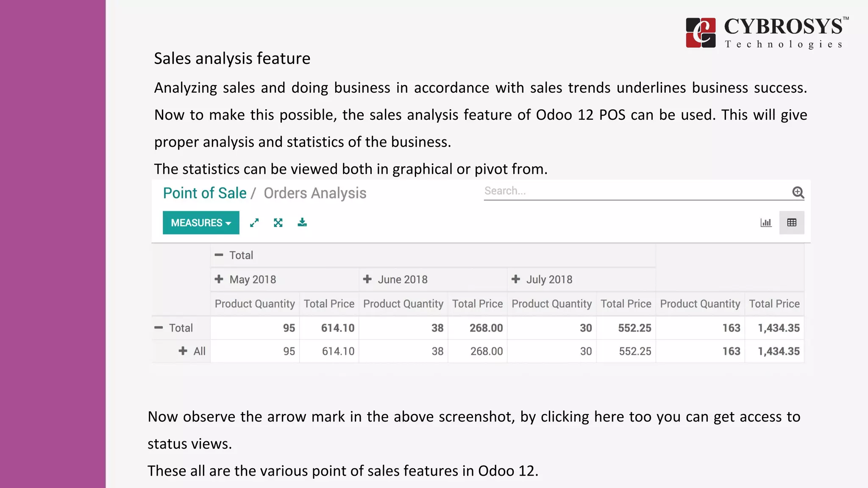Sort by June 2018 Total Price header
This screenshot has height=488, width=868.
(x=478, y=304)
